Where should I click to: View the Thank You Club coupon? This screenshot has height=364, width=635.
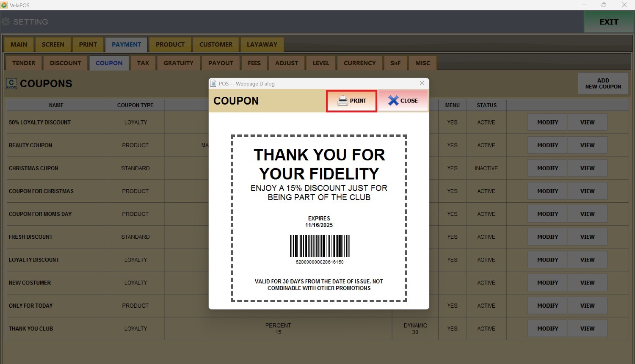(x=587, y=328)
